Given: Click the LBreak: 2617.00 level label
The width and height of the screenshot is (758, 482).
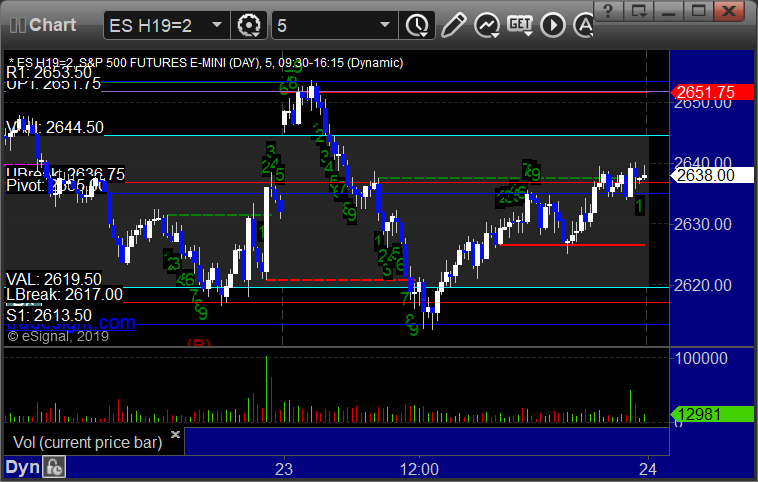Looking at the screenshot, I should [64, 294].
